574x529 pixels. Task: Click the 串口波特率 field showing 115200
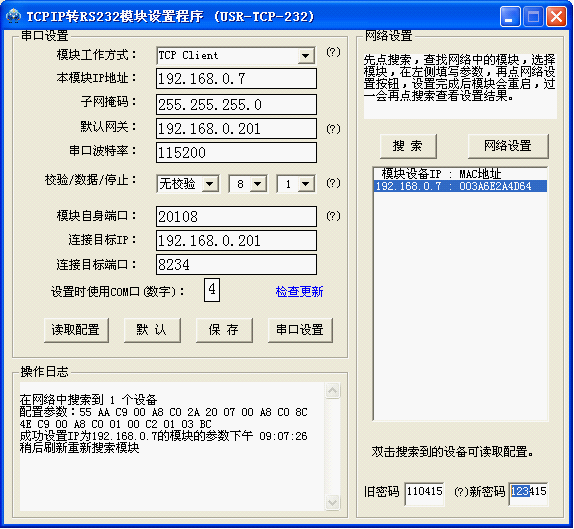tap(236, 152)
